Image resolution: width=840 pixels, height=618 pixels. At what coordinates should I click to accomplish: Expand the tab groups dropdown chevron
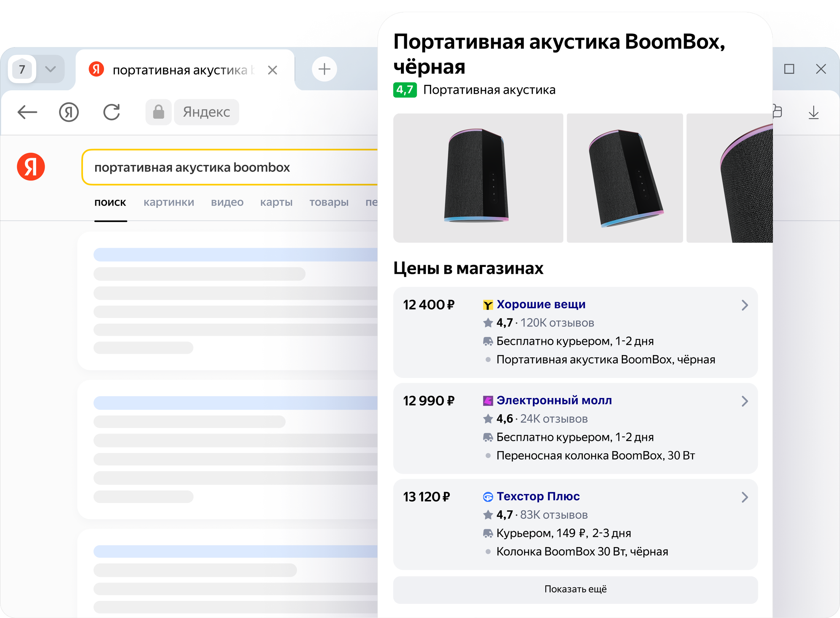50,69
